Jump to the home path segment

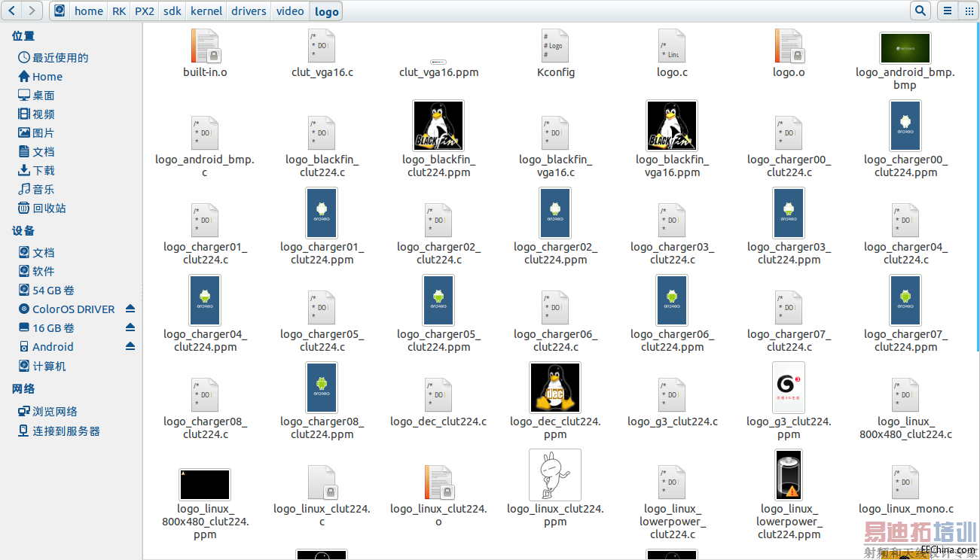(88, 11)
